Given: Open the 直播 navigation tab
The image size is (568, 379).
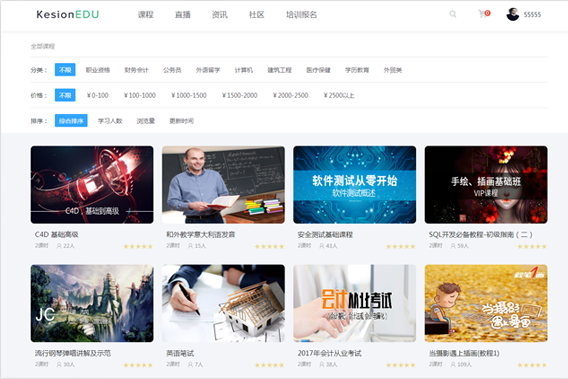Looking at the screenshot, I should [183, 14].
